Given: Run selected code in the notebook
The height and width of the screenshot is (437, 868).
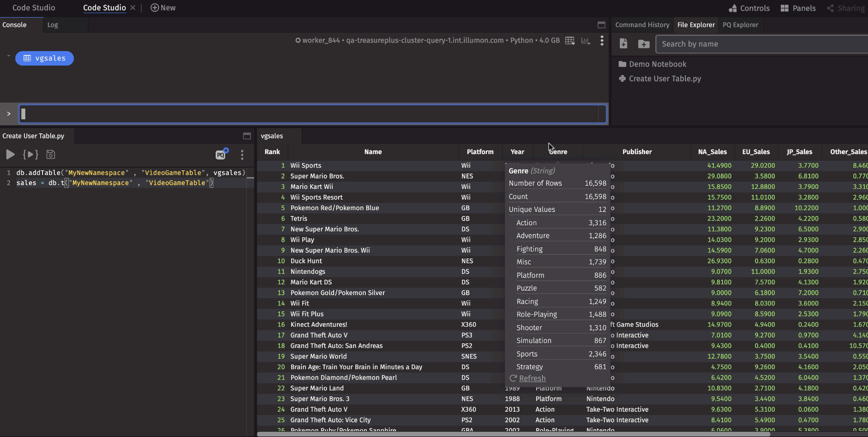Looking at the screenshot, I should [30, 155].
